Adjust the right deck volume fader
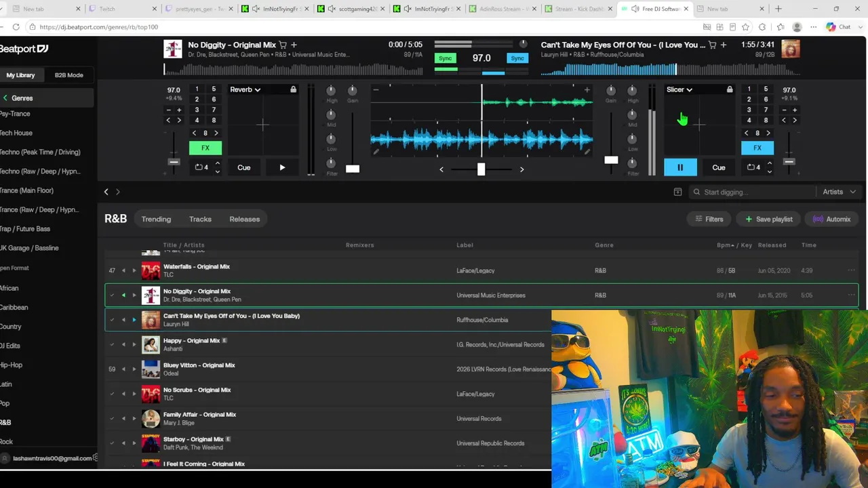 pos(611,160)
